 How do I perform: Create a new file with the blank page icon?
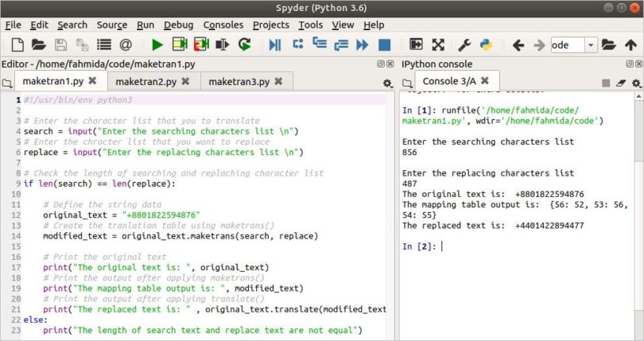[x=17, y=45]
